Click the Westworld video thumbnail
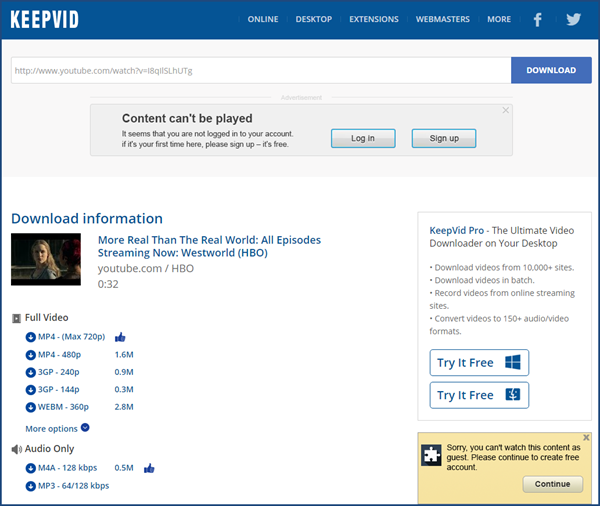 (46, 259)
